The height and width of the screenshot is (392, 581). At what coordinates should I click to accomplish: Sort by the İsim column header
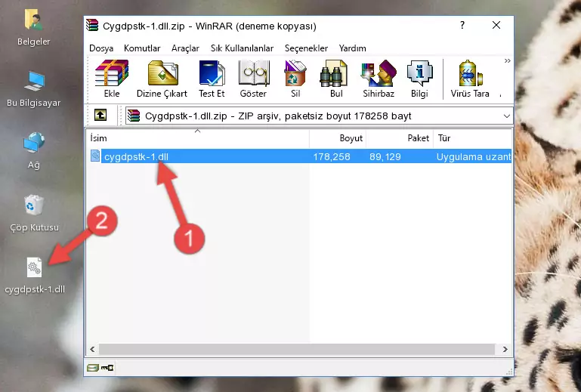(198, 138)
